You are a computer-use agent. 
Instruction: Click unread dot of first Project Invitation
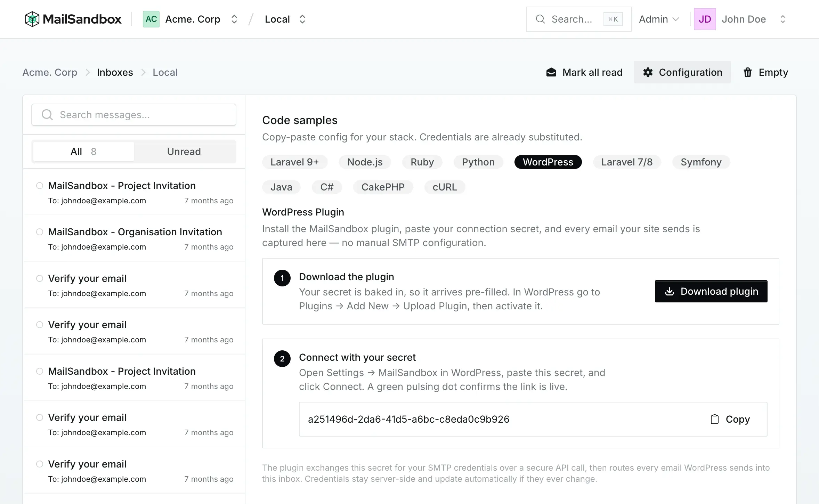[x=40, y=186]
